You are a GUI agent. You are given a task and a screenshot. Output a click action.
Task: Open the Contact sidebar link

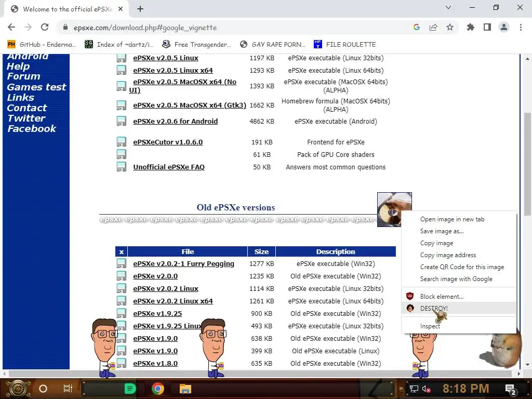[x=27, y=108]
